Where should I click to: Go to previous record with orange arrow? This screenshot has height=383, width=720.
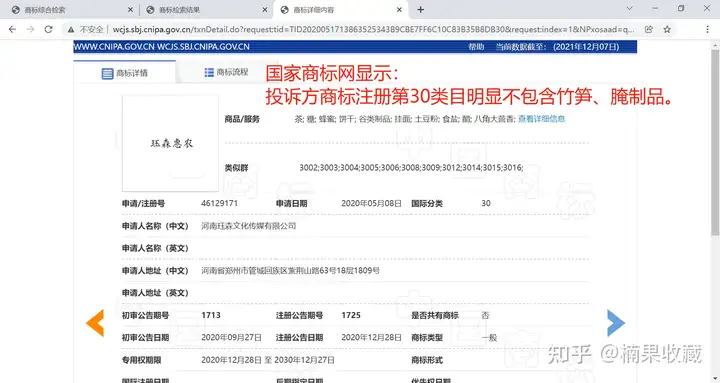pyautogui.click(x=95, y=323)
